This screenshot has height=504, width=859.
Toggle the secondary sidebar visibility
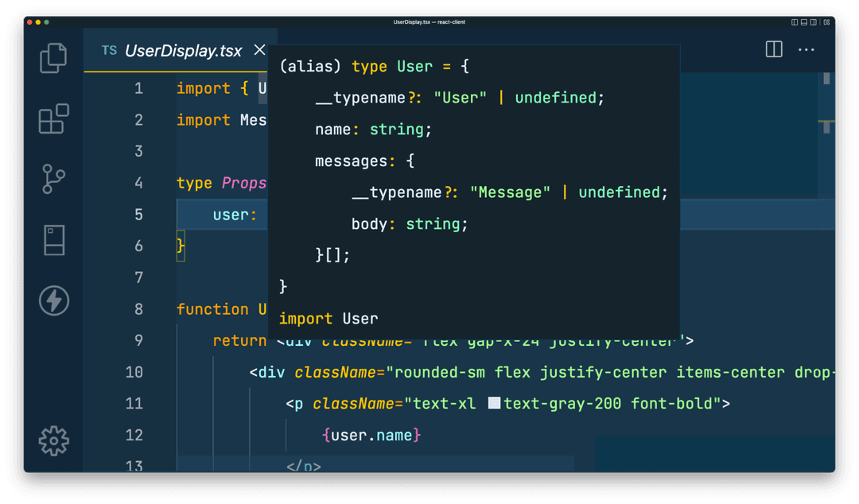click(811, 22)
